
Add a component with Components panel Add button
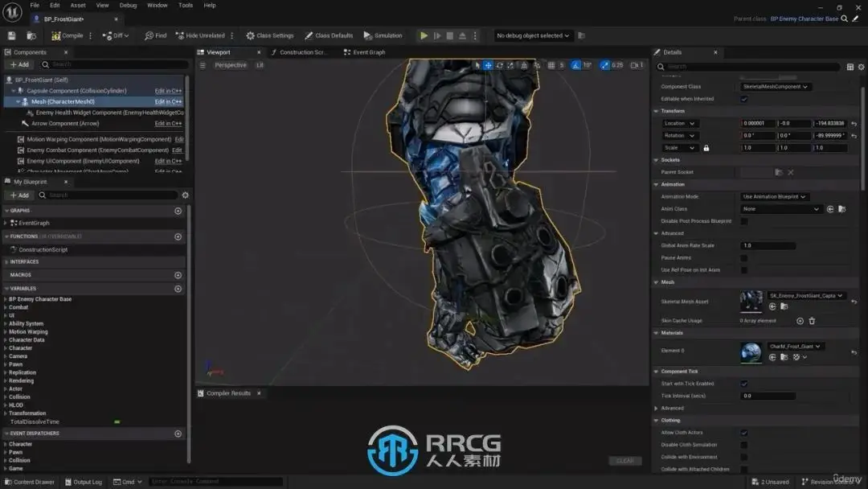point(19,64)
